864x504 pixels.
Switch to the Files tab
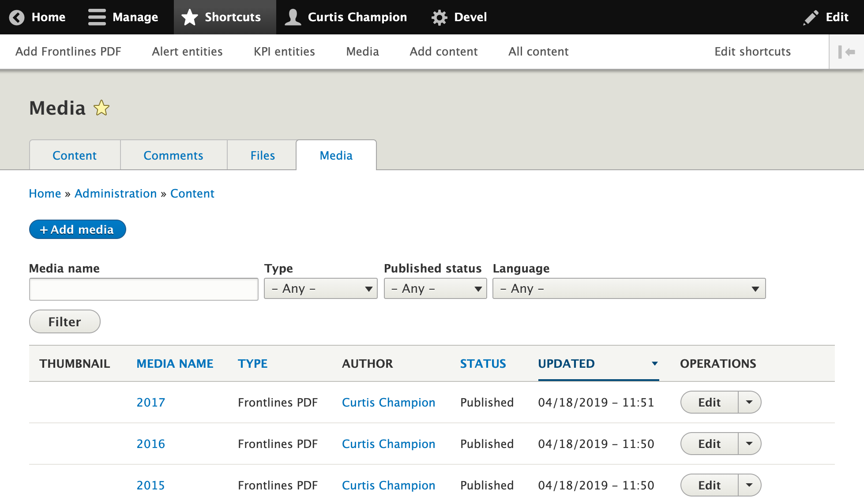(263, 155)
